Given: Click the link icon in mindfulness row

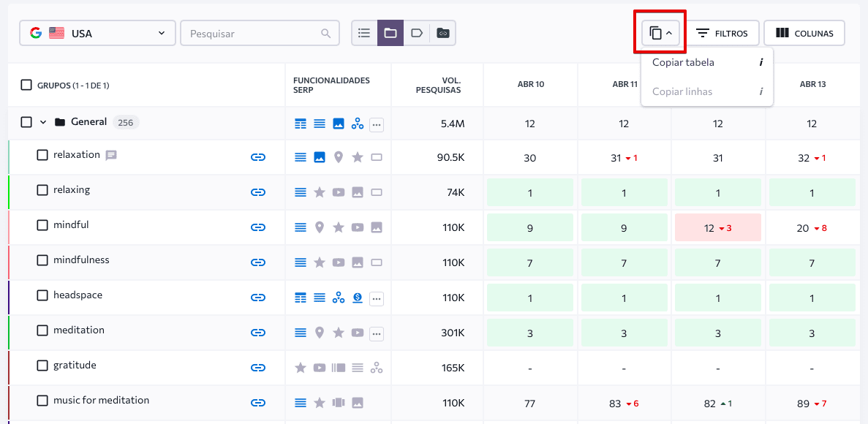Looking at the screenshot, I should coord(258,262).
